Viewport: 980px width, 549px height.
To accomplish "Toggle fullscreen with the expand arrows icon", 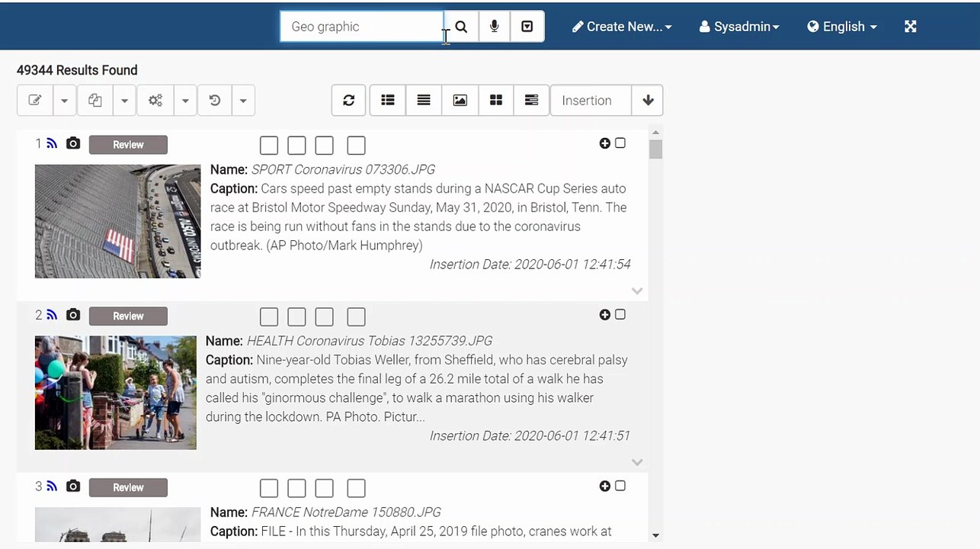I will point(910,27).
